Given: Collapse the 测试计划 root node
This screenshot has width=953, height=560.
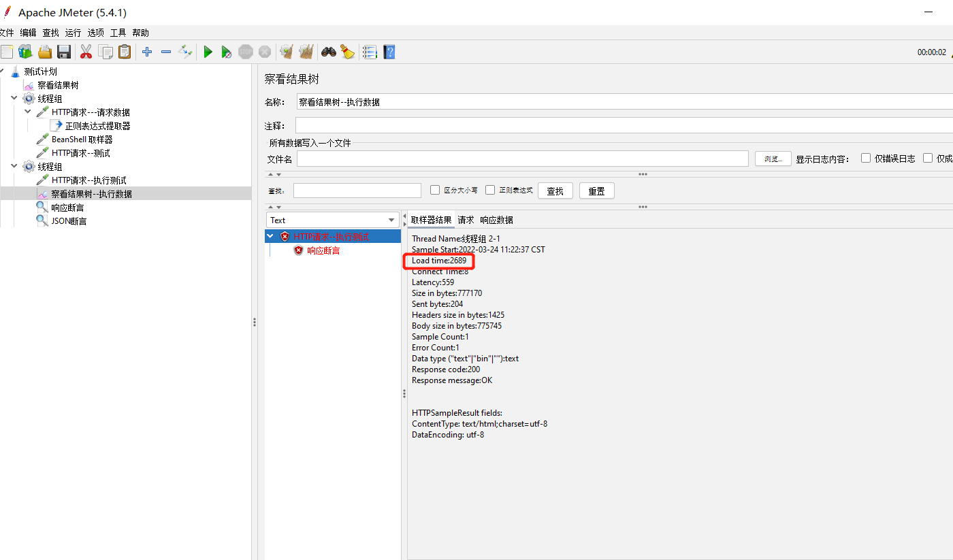Looking at the screenshot, I should (x=2, y=71).
